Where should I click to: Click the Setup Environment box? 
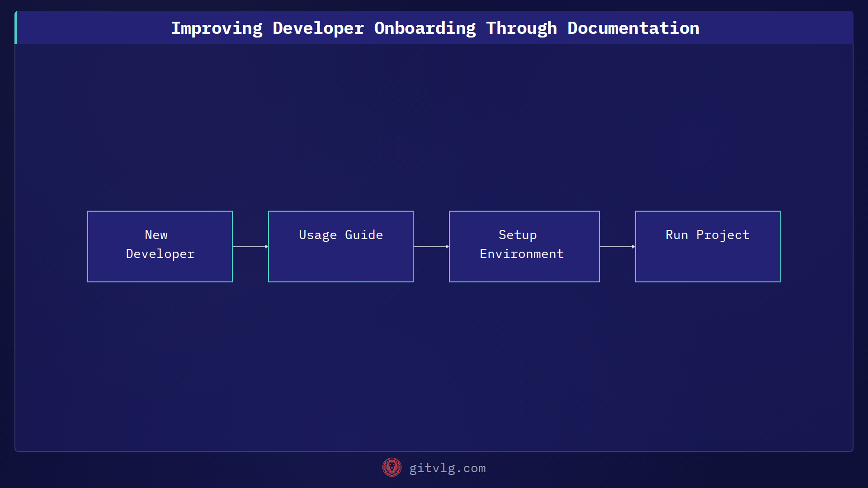click(524, 247)
